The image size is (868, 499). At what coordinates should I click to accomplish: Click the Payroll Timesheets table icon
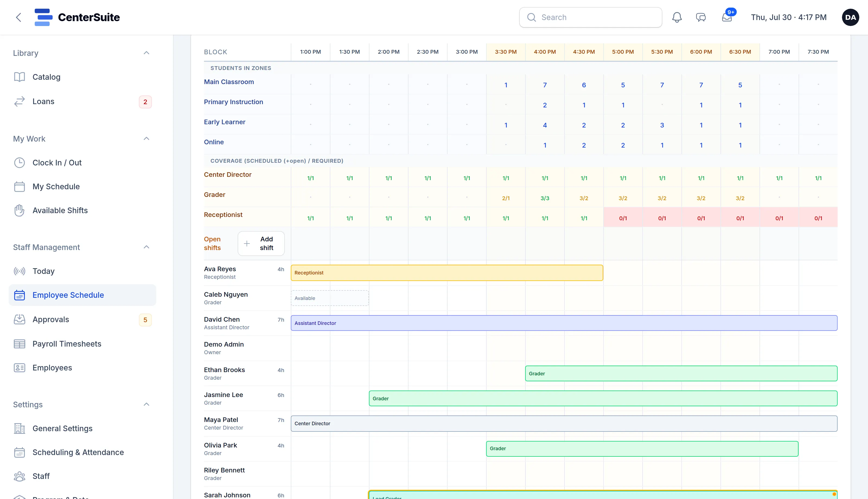click(20, 344)
